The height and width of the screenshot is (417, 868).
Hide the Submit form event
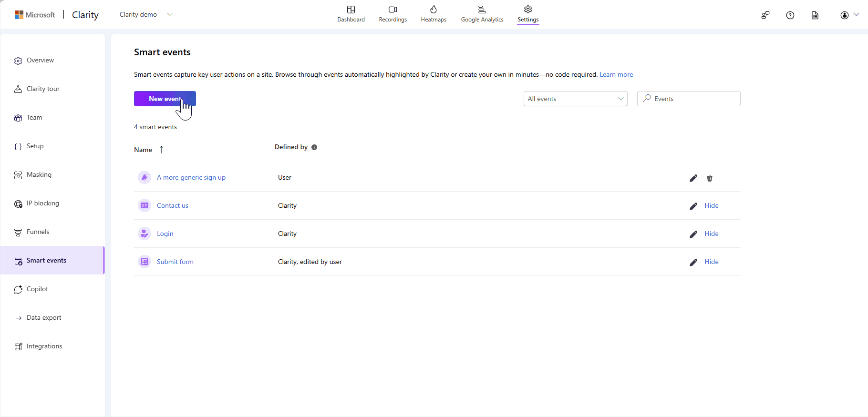point(712,262)
